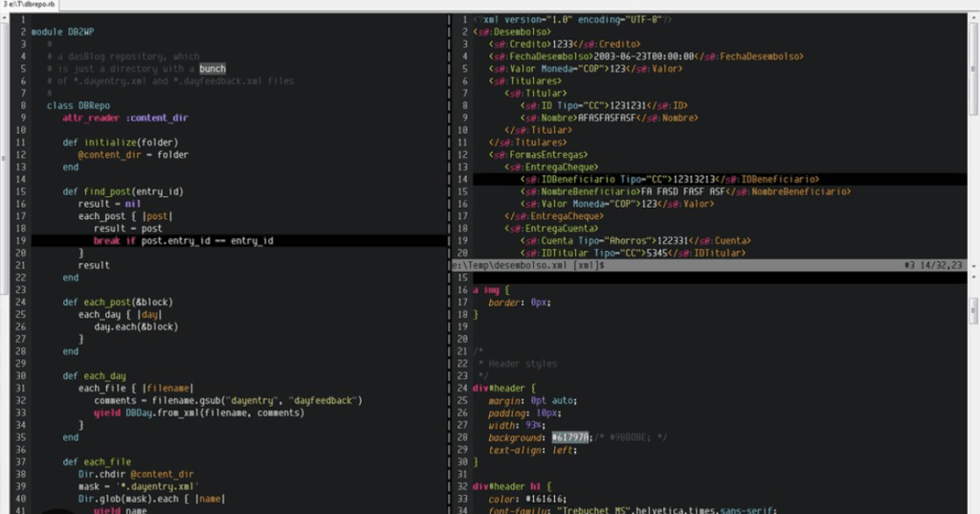Click the '#3 14/32,23' position indicator
The width and height of the screenshot is (980, 514).
coord(933,265)
